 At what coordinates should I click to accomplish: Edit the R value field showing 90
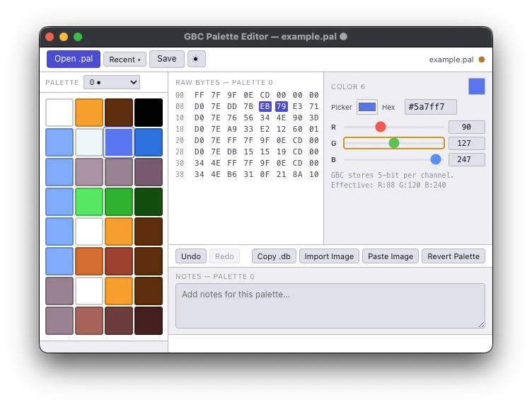tap(466, 127)
